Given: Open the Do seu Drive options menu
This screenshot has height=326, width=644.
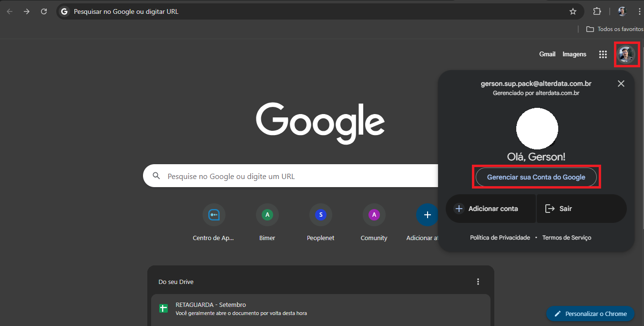Looking at the screenshot, I should click(x=478, y=282).
